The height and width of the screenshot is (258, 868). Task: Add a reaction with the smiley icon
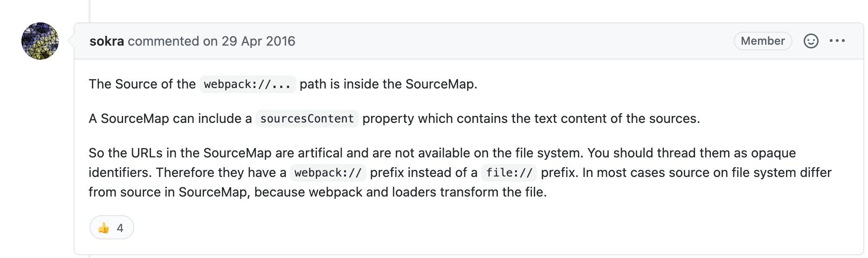[x=811, y=41]
